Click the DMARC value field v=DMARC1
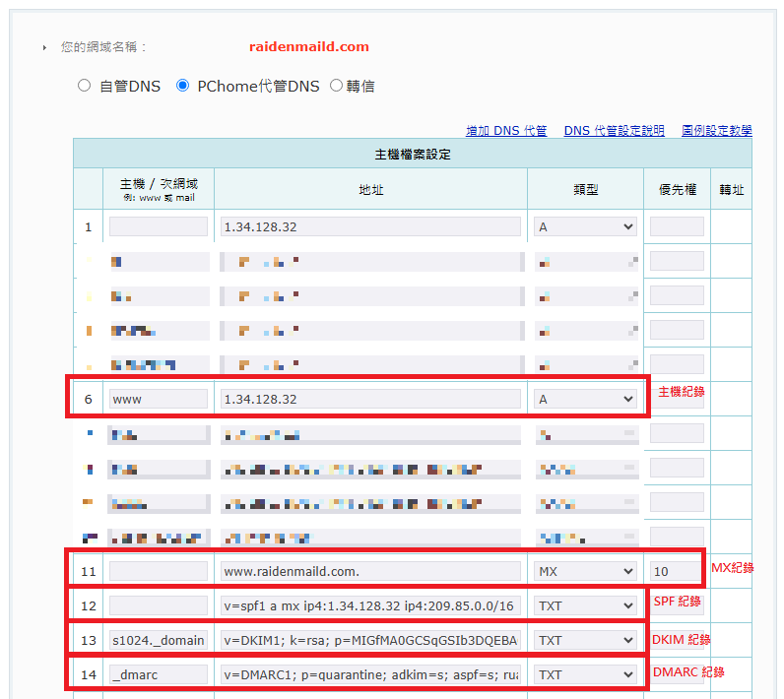784x699 pixels. click(x=370, y=674)
